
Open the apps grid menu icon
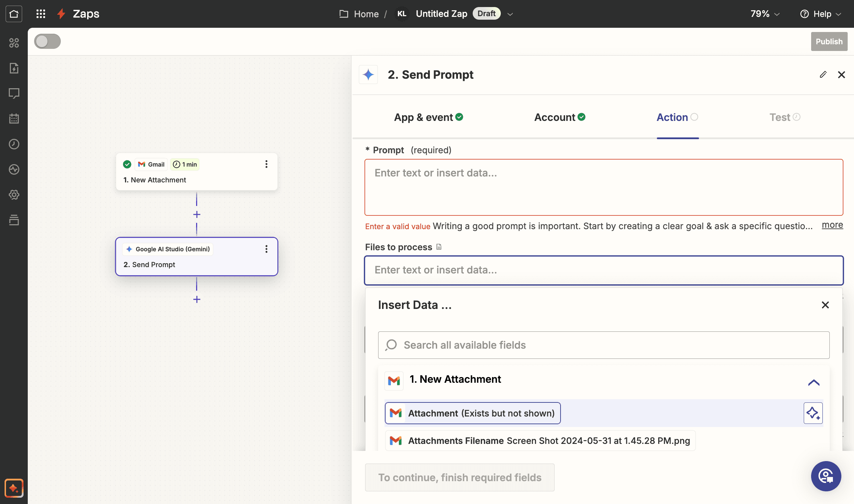click(41, 14)
